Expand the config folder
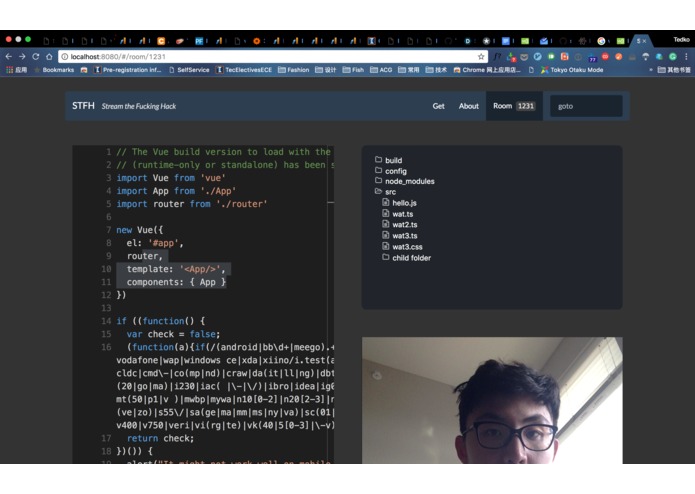This screenshot has height=494, width=695. [x=391, y=171]
